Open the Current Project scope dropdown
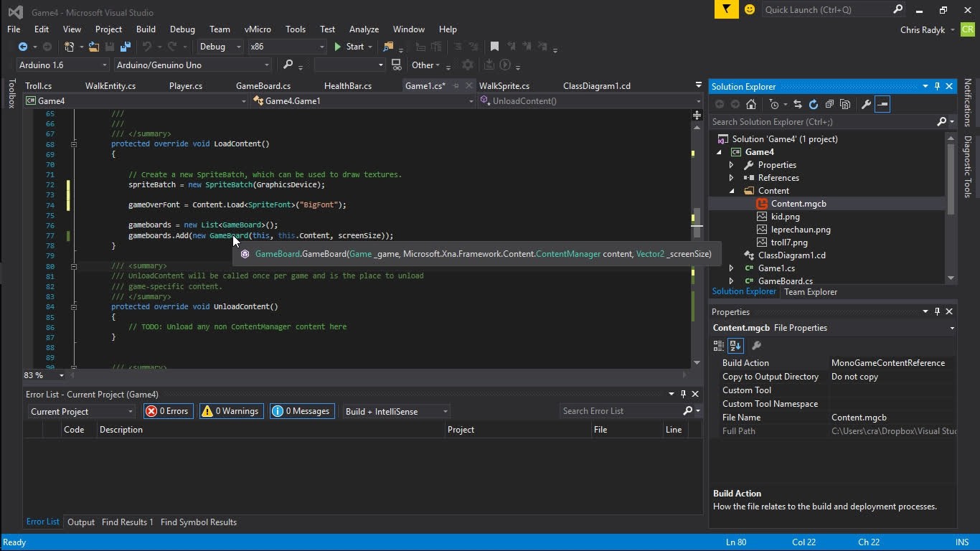Screen dimensions: 980x551 point(82,412)
